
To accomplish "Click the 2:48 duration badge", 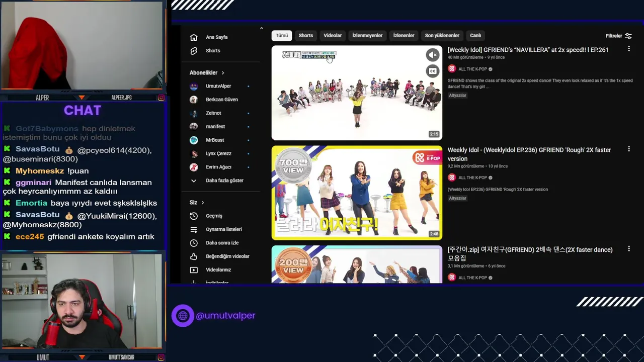I will [434, 234].
